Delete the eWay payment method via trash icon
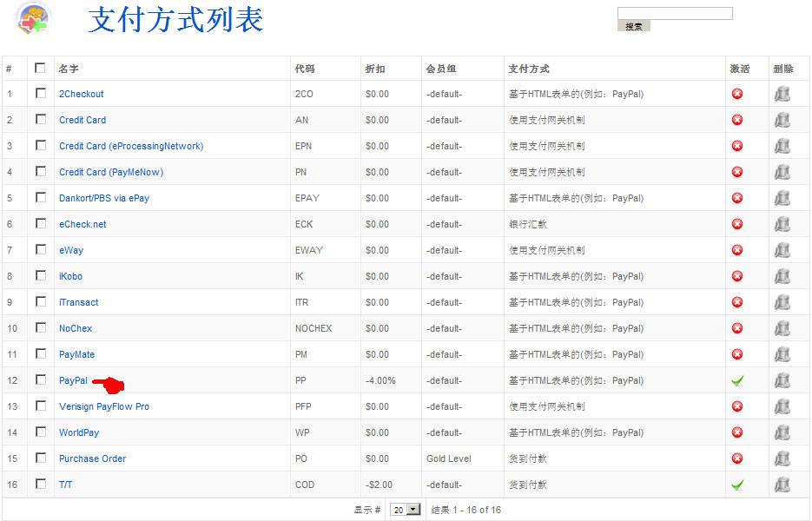 [x=782, y=250]
